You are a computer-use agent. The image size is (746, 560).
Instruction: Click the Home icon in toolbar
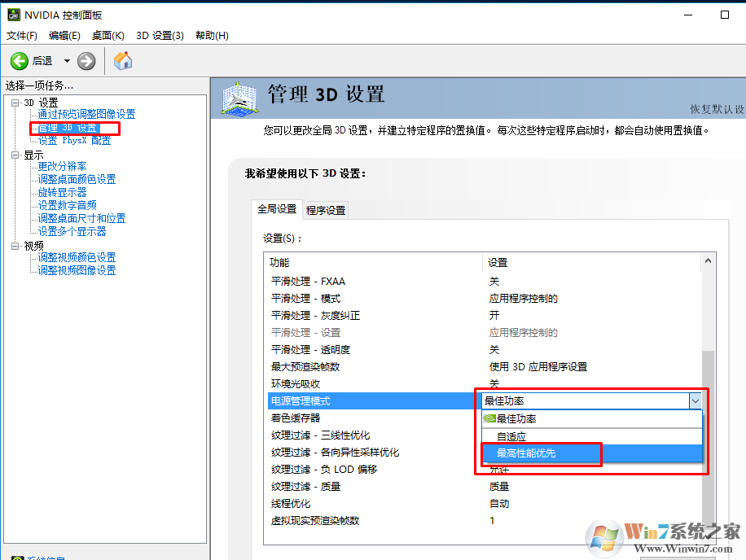click(123, 61)
